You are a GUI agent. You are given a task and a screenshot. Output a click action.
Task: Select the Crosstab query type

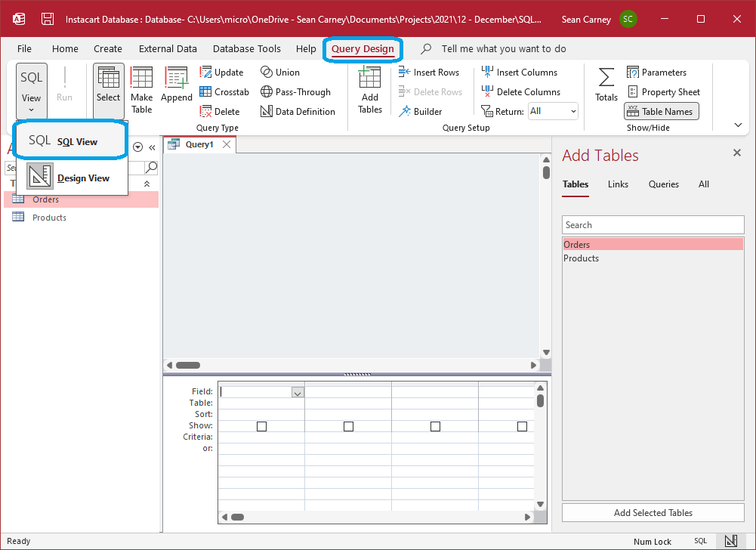point(224,91)
